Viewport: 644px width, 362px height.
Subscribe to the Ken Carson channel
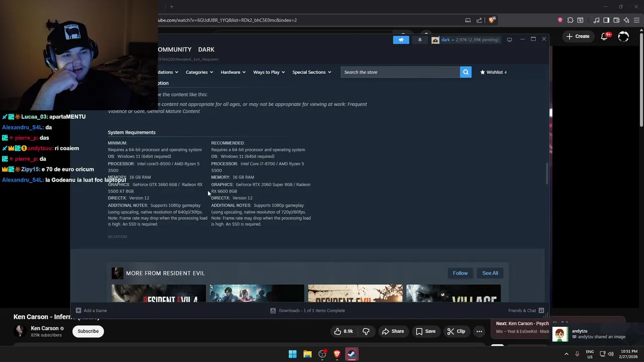[x=88, y=331]
